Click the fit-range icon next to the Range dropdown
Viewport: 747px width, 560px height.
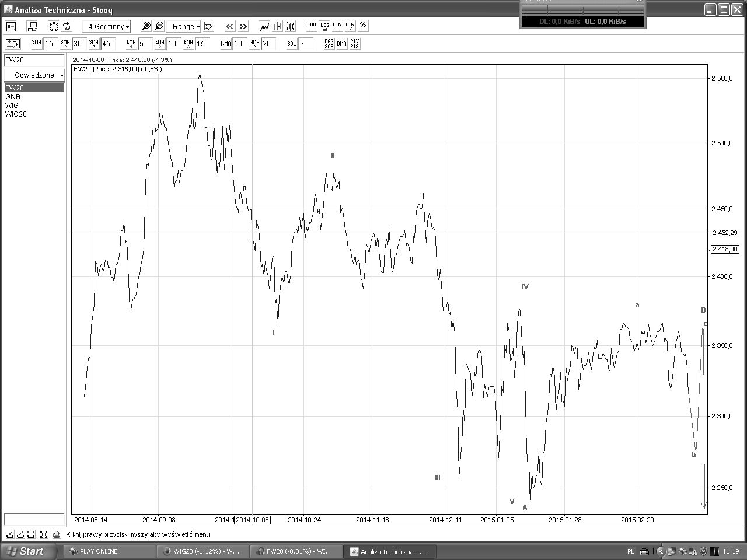click(208, 26)
